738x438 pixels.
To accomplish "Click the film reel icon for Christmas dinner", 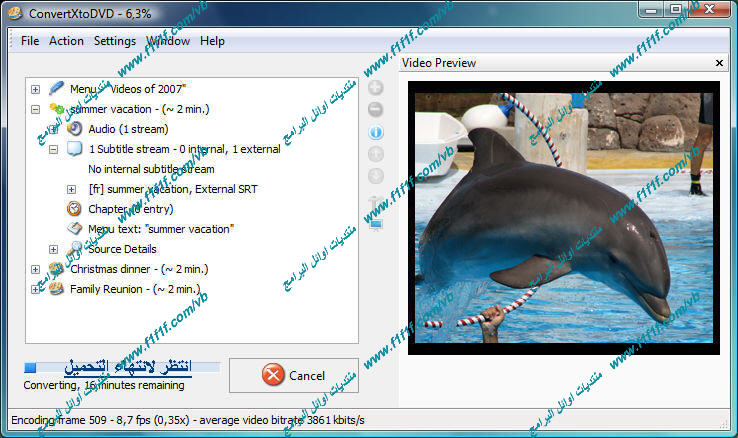I will (x=56, y=269).
